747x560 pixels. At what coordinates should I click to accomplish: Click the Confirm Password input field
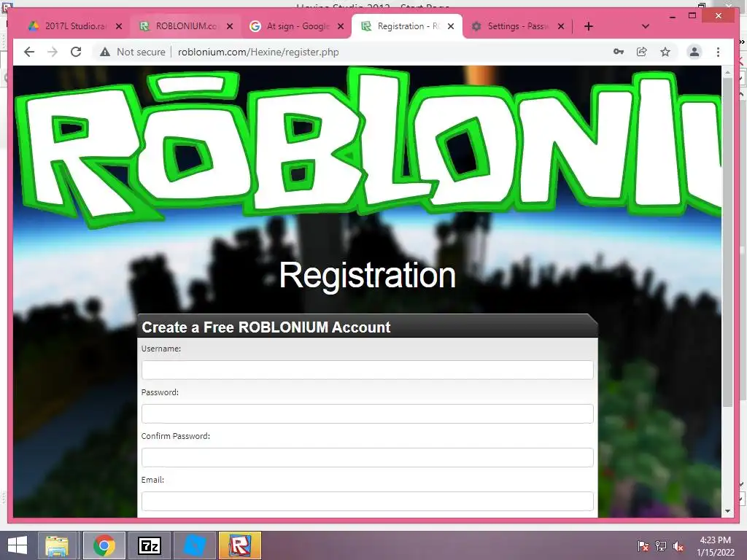click(368, 458)
